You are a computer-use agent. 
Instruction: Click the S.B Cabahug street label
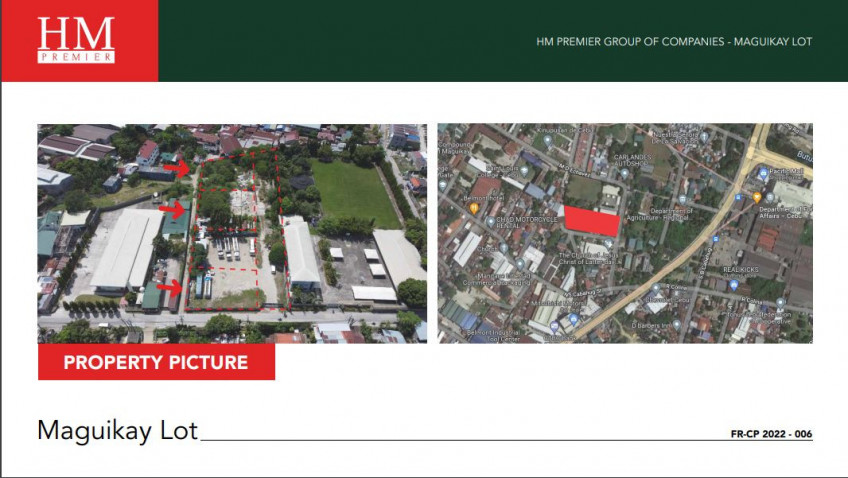(x=704, y=263)
